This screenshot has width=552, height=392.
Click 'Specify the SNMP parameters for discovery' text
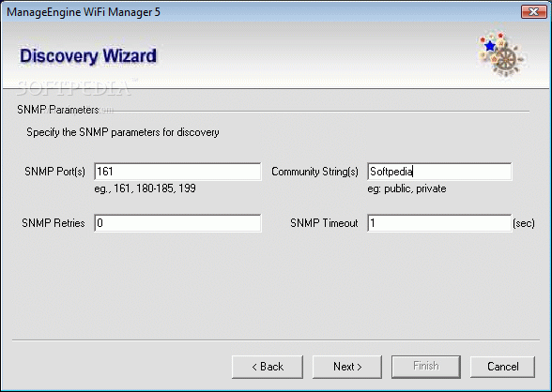coord(123,132)
